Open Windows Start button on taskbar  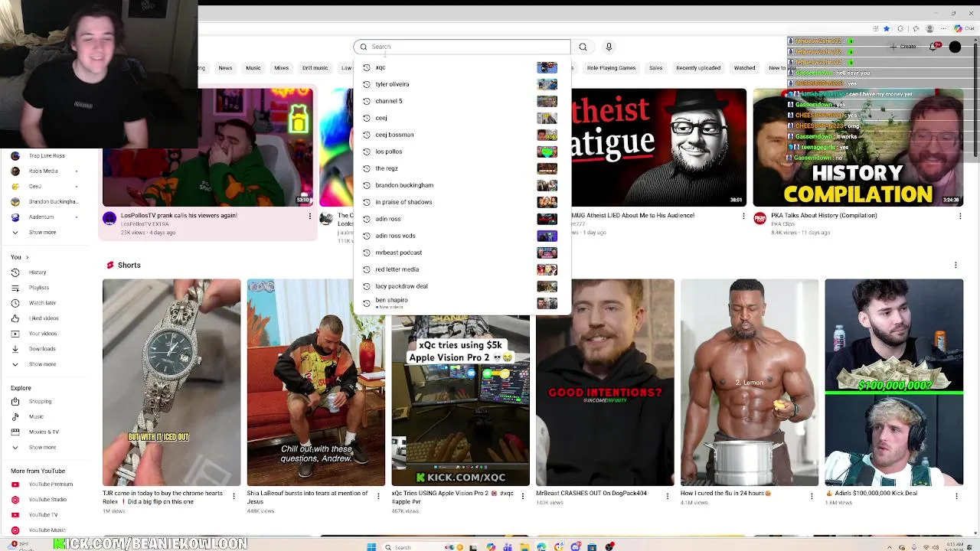(371, 546)
